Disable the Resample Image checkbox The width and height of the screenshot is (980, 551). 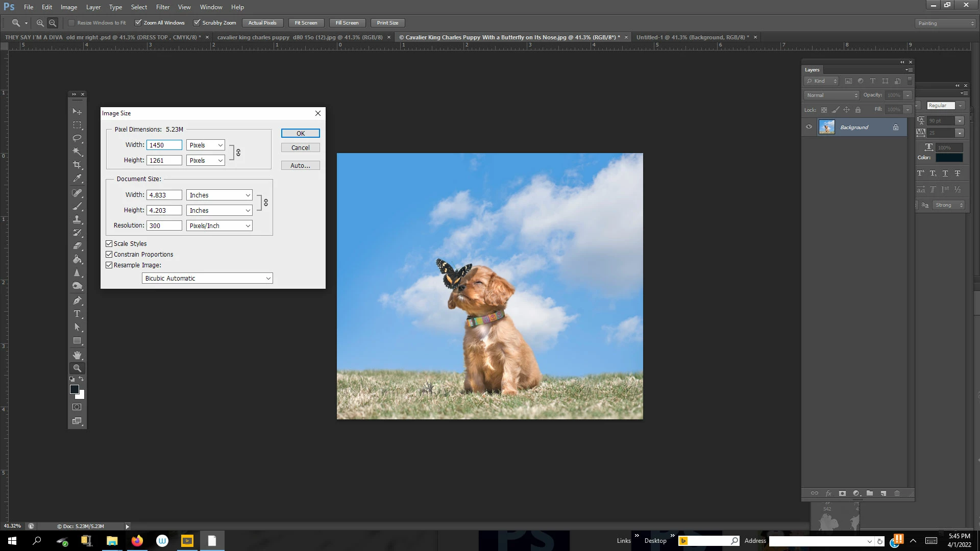coord(109,265)
